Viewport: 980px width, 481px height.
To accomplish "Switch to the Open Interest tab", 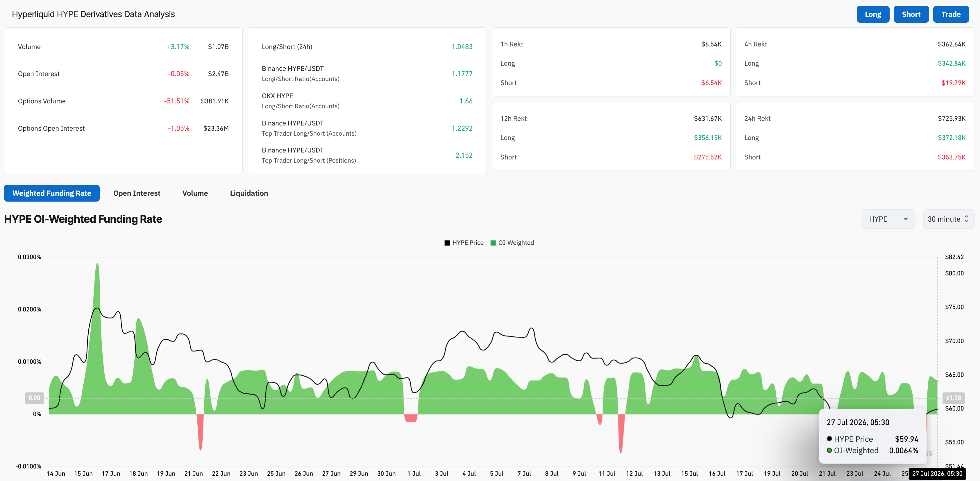I will coord(137,193).
